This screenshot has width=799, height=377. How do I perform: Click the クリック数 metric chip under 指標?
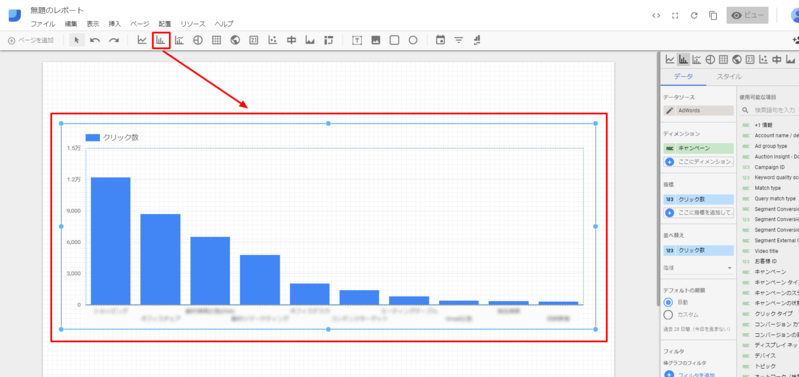click(x=699, y=199)
